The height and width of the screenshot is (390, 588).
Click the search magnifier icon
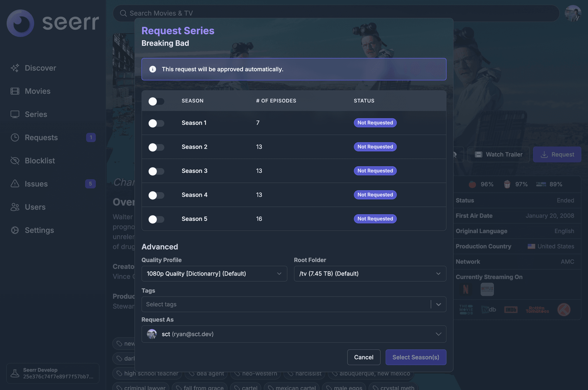123,13
